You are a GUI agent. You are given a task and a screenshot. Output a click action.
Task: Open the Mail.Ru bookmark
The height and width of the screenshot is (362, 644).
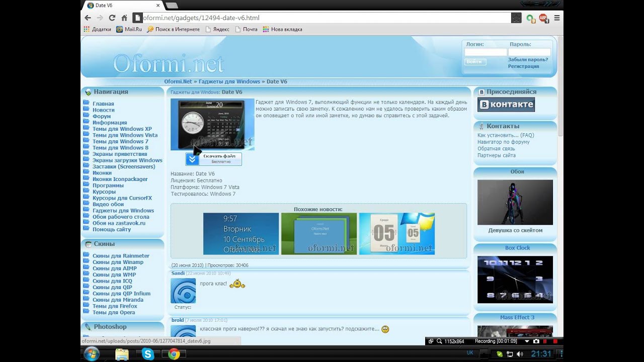(x=129, y=29)
